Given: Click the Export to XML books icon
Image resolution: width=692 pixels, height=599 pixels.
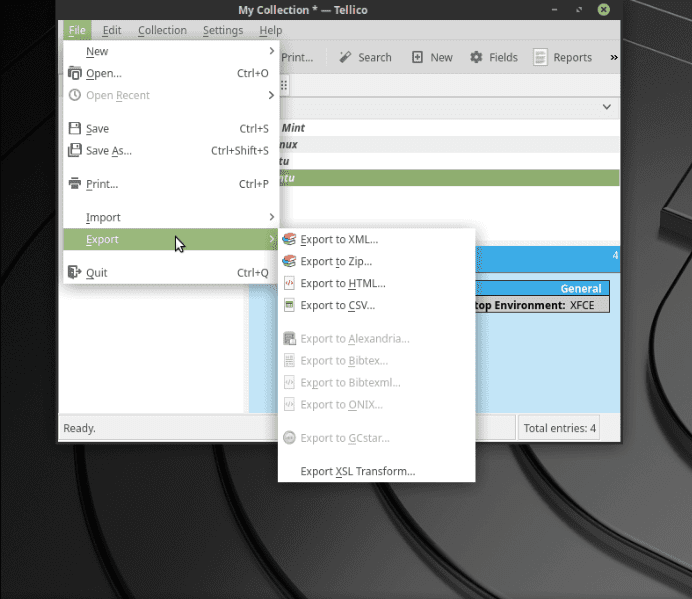Looking at the screenshot, I should (289, 239).
